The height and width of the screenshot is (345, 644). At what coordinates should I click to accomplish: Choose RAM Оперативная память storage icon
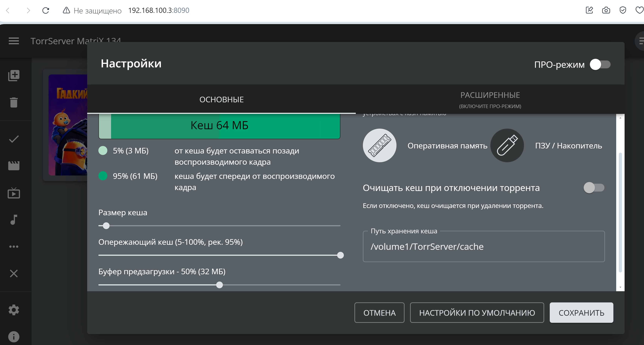click(x=379, y=145)
